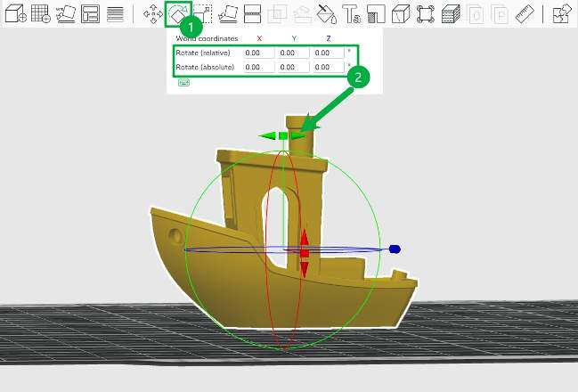Click the blue Z-axis rotation handle

click(x=395, y=249)
